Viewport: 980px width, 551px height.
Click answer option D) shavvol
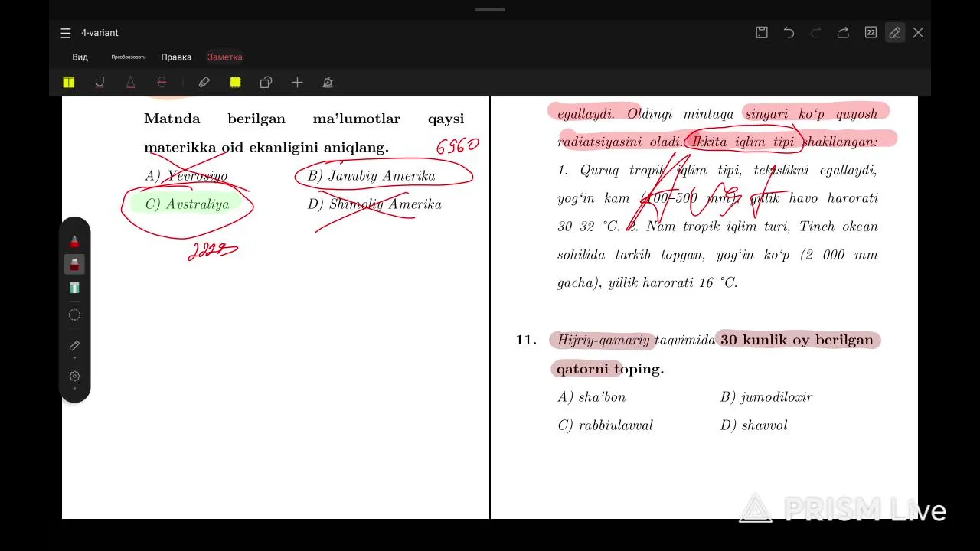coord(754,425)
